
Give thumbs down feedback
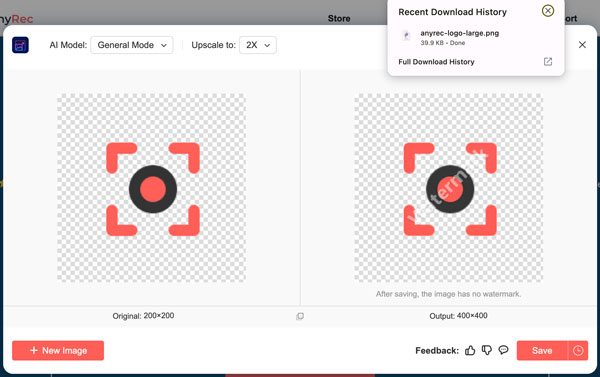click(x=486, y=350)
